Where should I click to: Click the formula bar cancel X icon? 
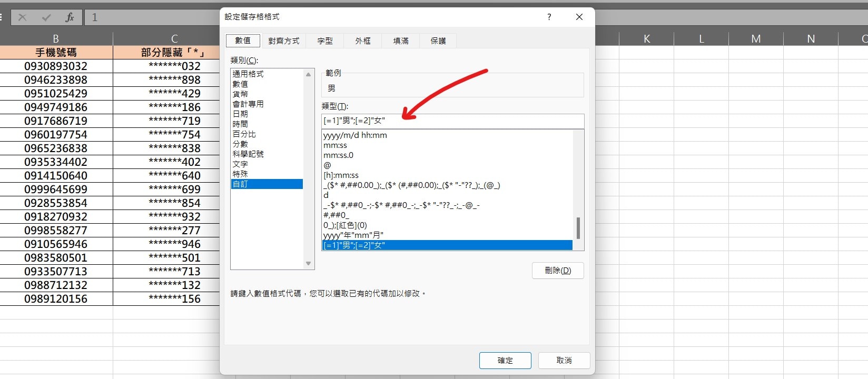(22, 17)
